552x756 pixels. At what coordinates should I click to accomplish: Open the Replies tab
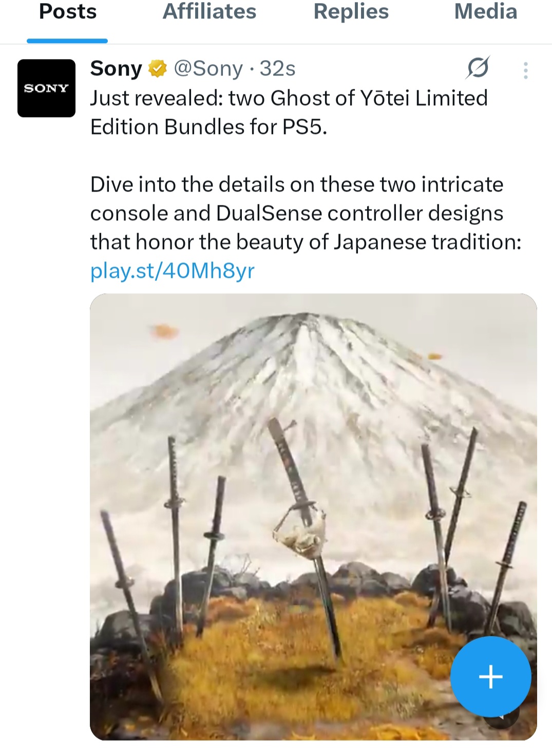point(351,11)
